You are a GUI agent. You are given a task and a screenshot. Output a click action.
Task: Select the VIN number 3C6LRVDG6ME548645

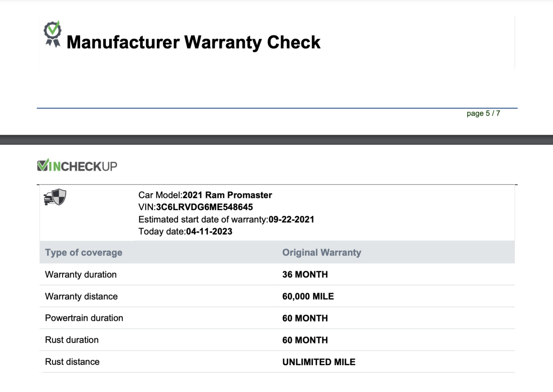tap(204, 207)
